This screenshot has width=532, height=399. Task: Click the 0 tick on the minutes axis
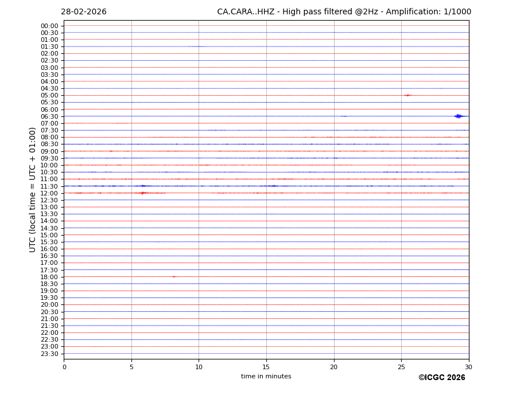(x=64, y=367)
